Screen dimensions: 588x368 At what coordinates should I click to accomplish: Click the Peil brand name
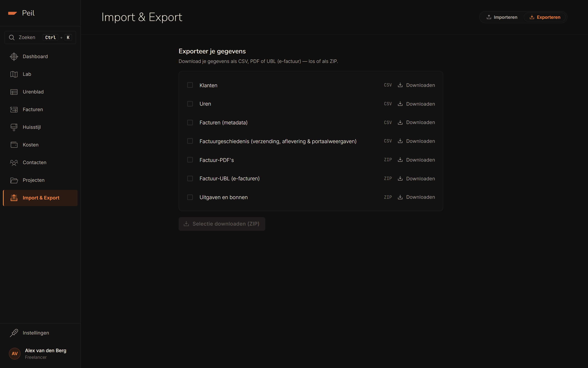point(28,13)
